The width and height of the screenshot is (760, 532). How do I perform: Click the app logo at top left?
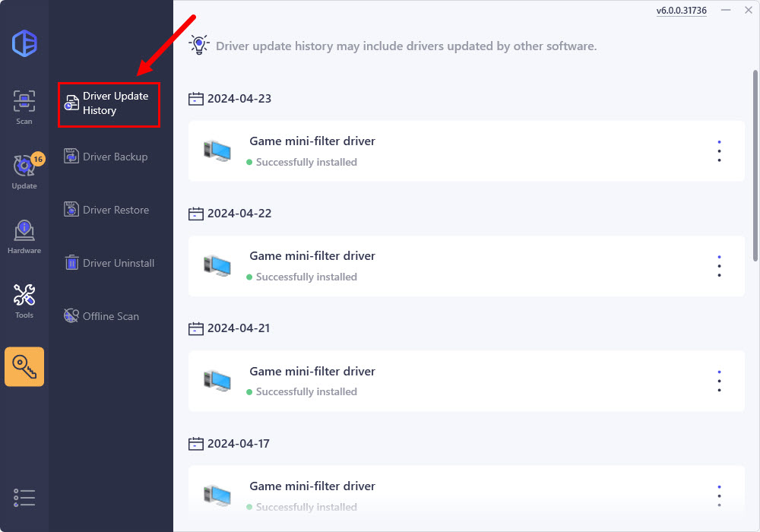coord(24,43)
